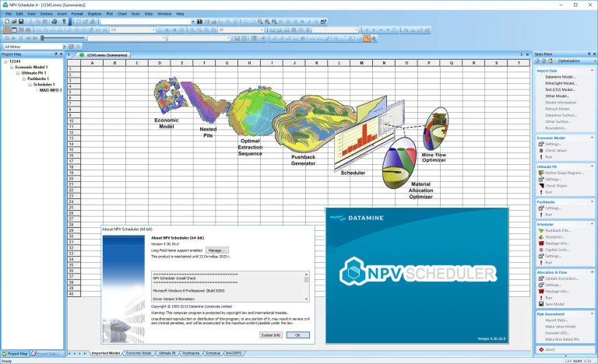Viewport: 598px width, 364px height.
Task: Click the System Info button
Action: 271,335
